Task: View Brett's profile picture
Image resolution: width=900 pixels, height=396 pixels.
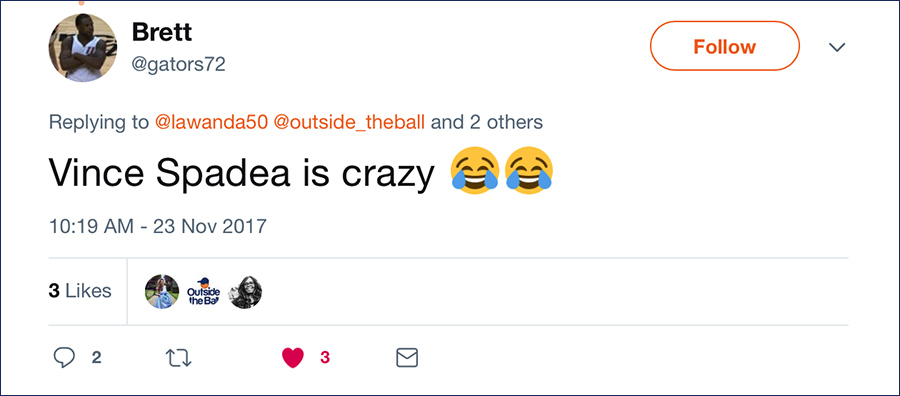Action: click(83, 48)
